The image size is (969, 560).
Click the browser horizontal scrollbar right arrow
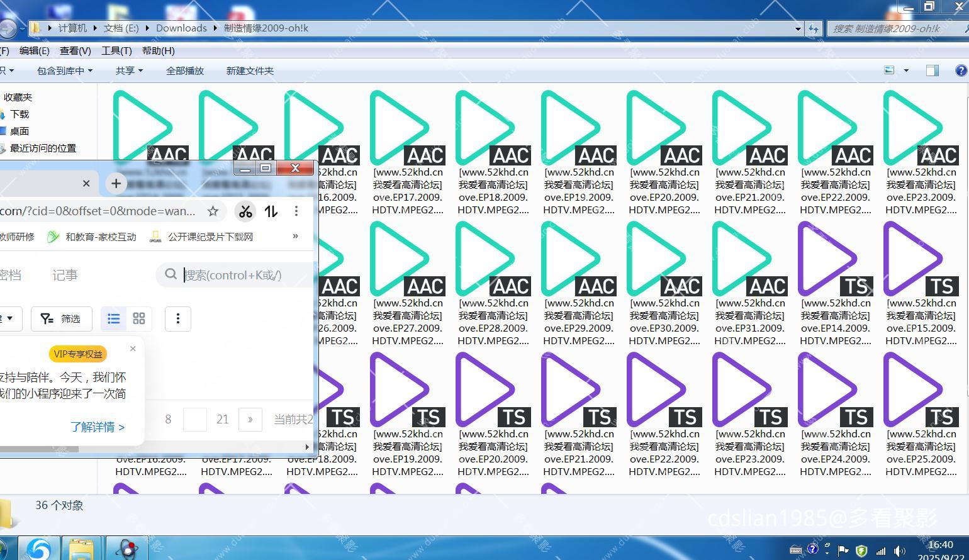pyautogui.click(x=307, y=447)
